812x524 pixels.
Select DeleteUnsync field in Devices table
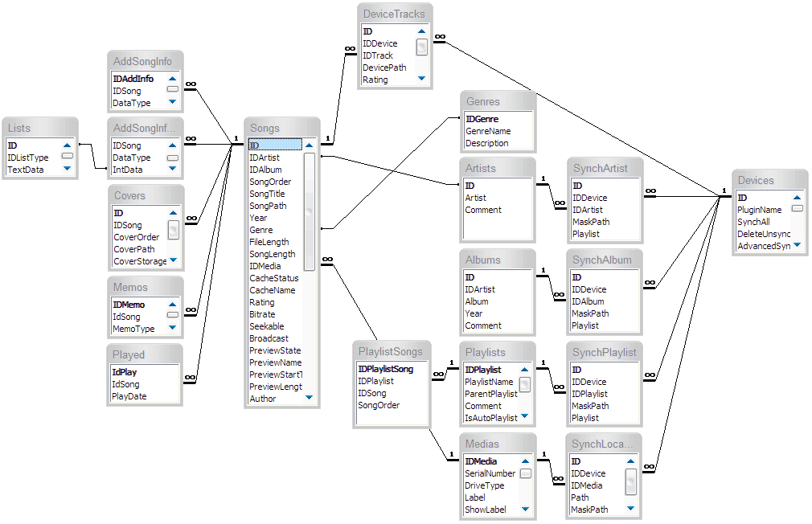(763, 234)
